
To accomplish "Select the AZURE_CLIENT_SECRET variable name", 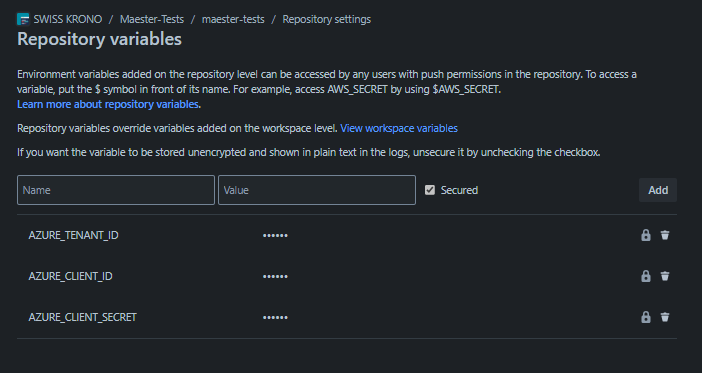I will coord(82,317).
